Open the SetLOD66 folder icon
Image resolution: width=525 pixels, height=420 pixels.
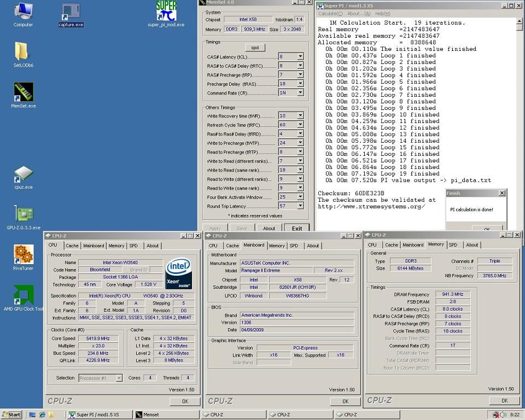(23, 55)
